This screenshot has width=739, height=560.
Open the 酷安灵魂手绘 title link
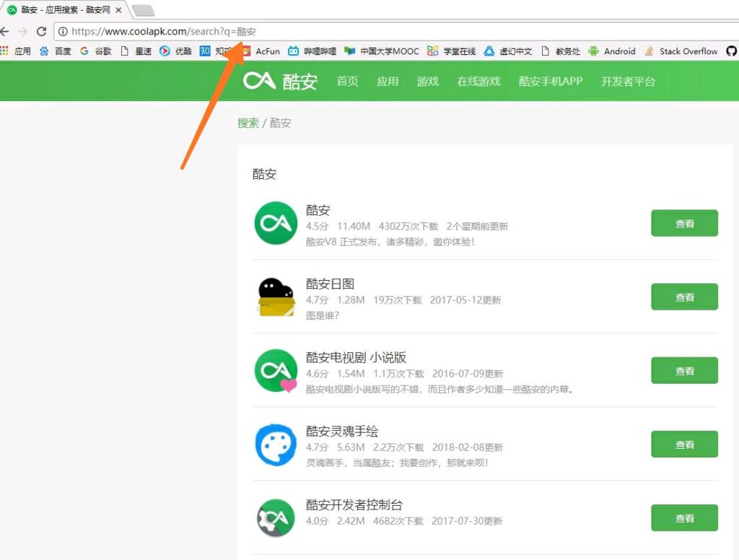tap(341, 431)
